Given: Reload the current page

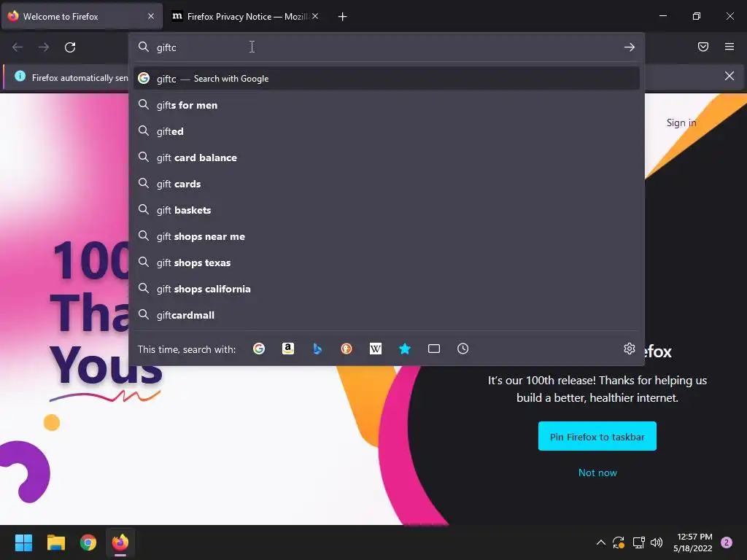Looking at the screenshot, I should [70, 47].
